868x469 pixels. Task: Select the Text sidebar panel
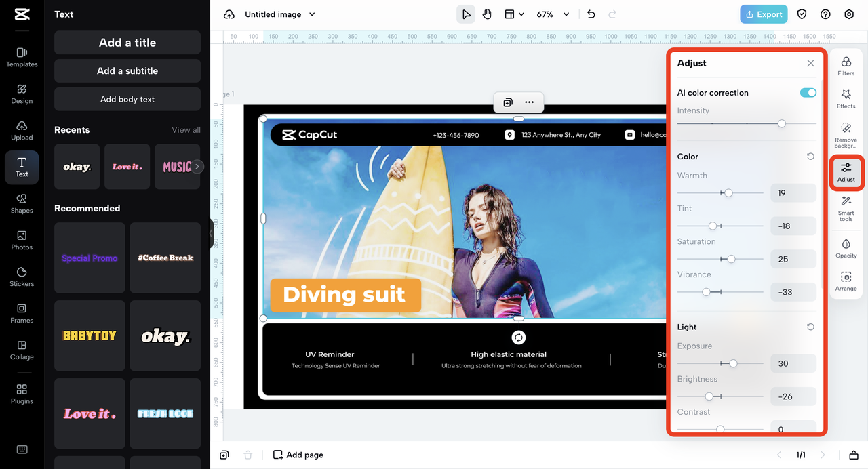coord(22,167)
